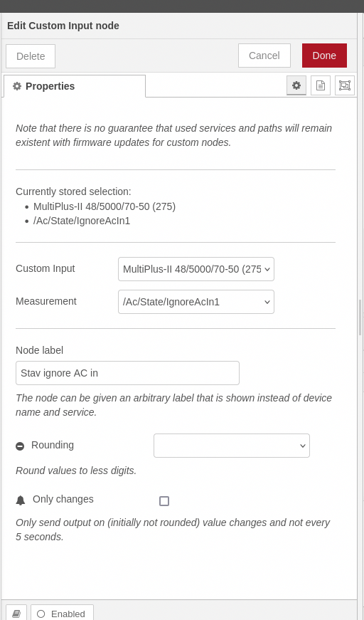Switch to the Properties tab

(x=75, y=86)
